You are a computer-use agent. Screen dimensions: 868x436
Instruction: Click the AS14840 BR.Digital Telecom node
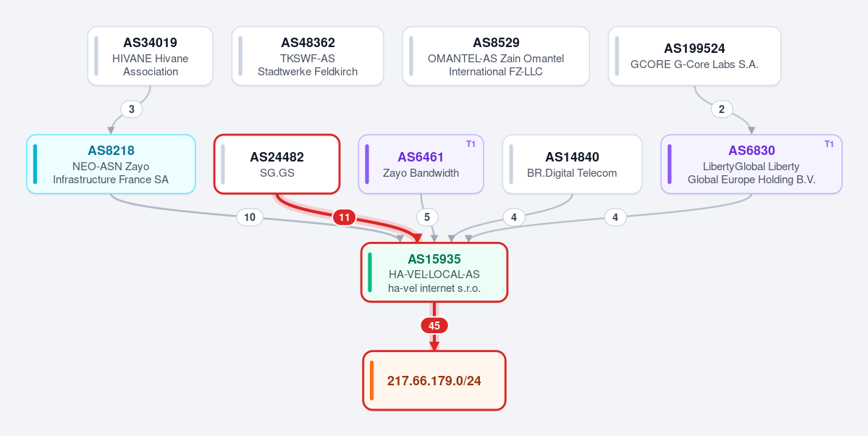572,164
